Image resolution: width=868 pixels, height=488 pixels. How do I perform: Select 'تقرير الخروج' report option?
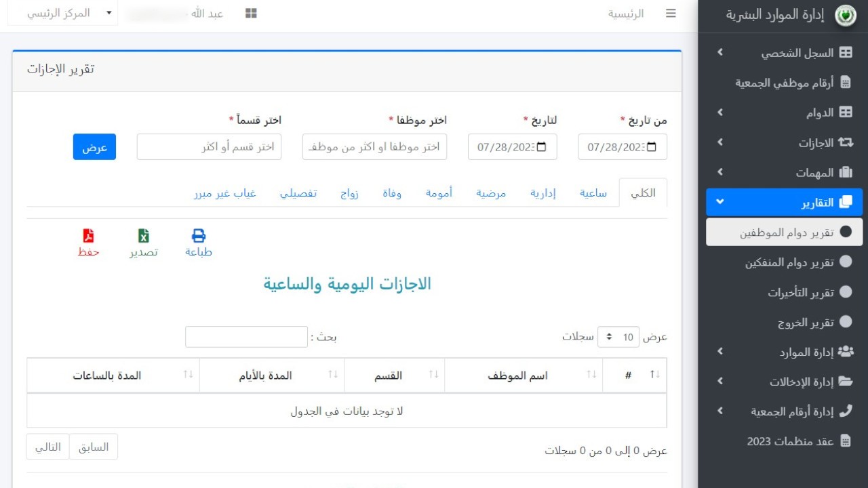click(805, 323)
